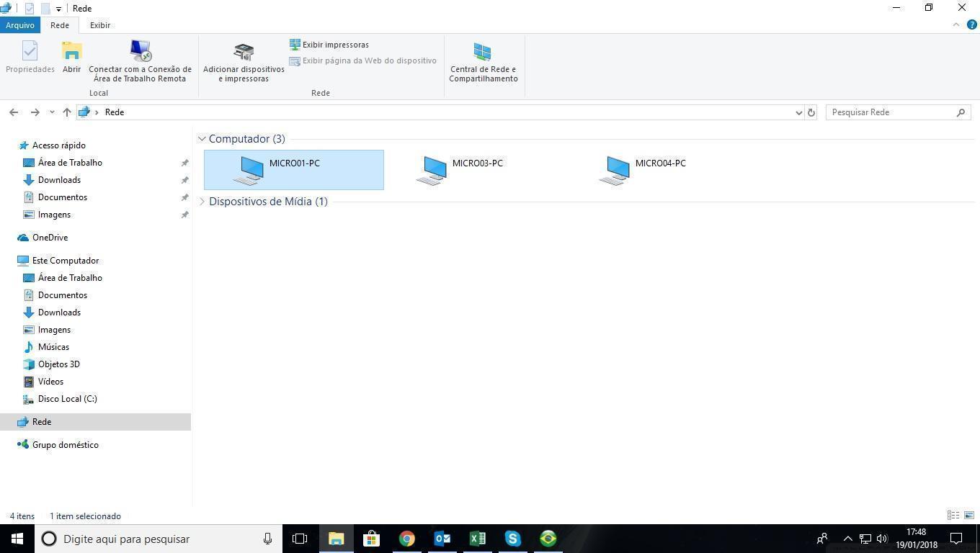
Task: Open the Arquivo menu
Action: pos(20,25)
